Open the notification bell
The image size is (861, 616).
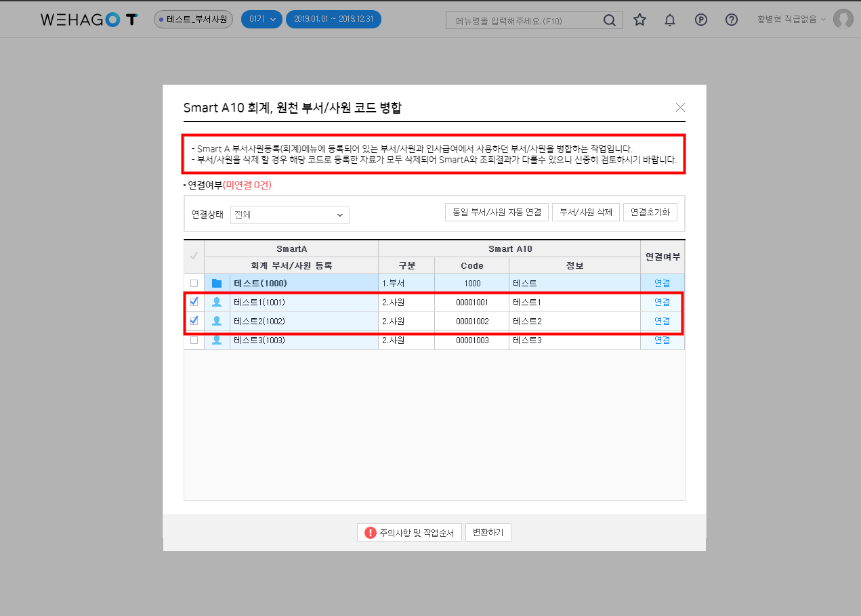(670, 20)
